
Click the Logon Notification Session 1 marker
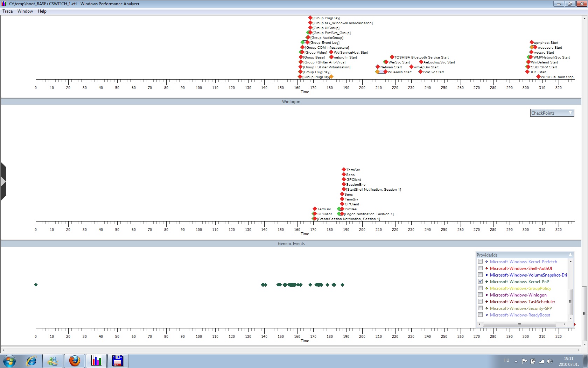click(x=342, y=214)
